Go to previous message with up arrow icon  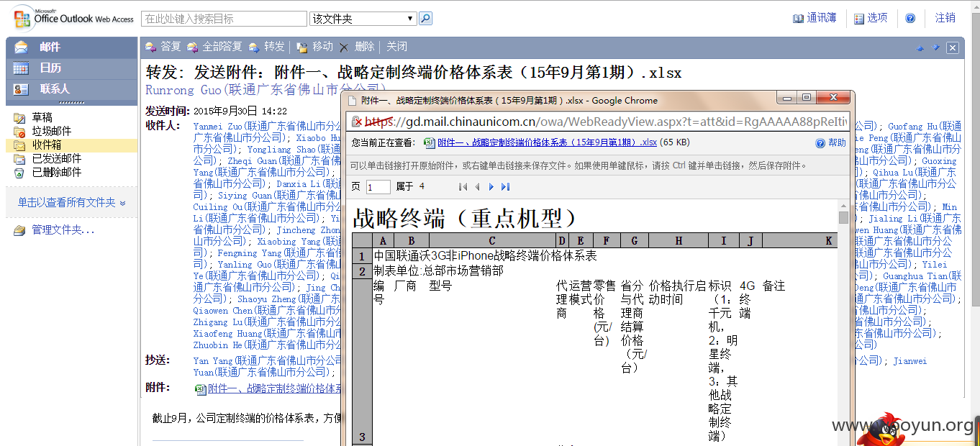click(920, 47)
